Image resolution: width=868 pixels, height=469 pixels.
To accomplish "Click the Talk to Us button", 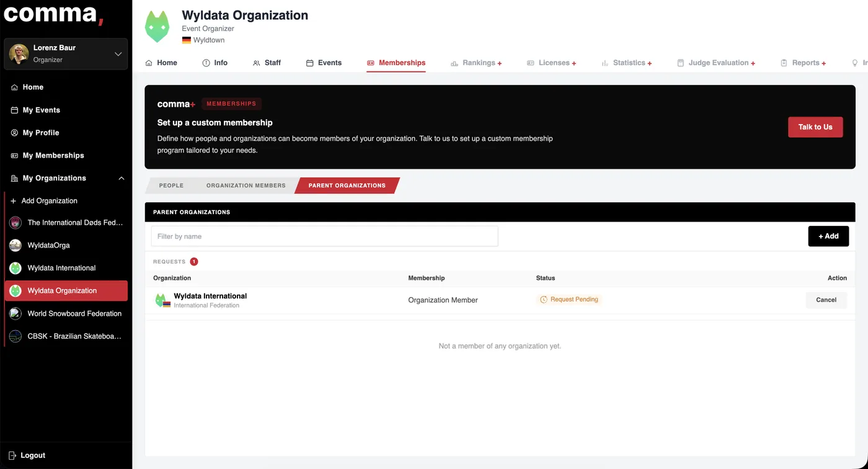I will (x=815, y=127).
